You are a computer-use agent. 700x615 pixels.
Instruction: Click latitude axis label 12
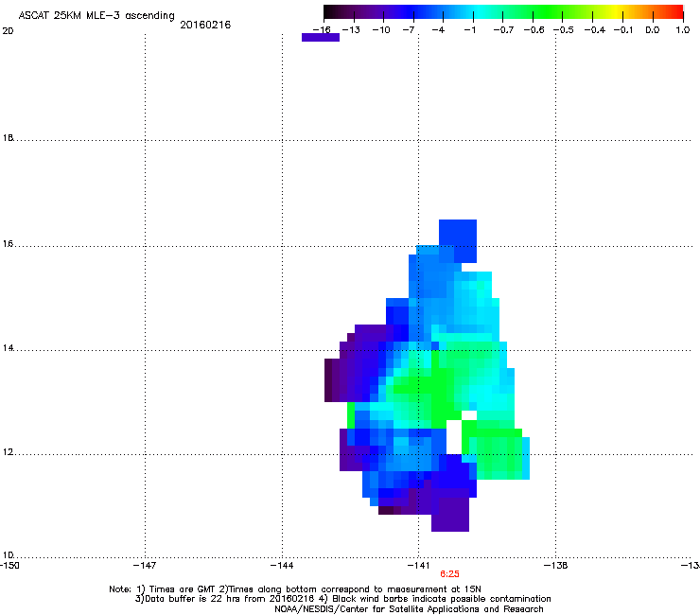8,452
